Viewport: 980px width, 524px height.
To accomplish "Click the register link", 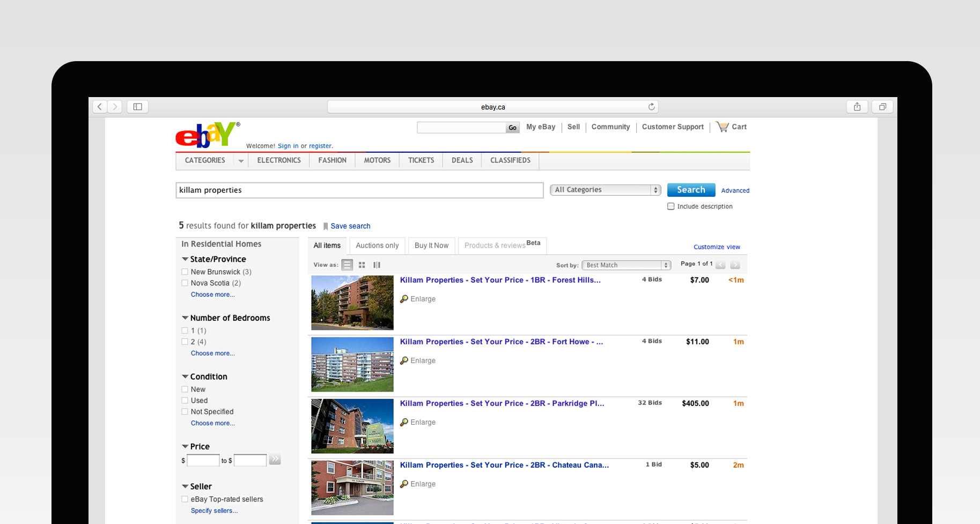I will tap(320, 146).
